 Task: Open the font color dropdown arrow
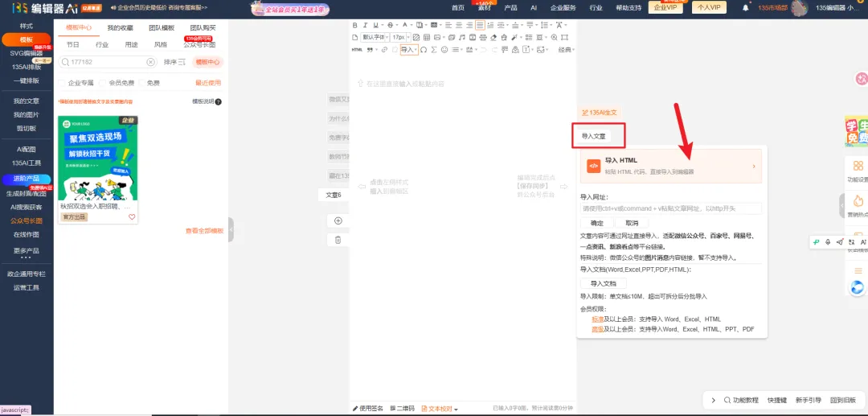[x=411, y=25]
